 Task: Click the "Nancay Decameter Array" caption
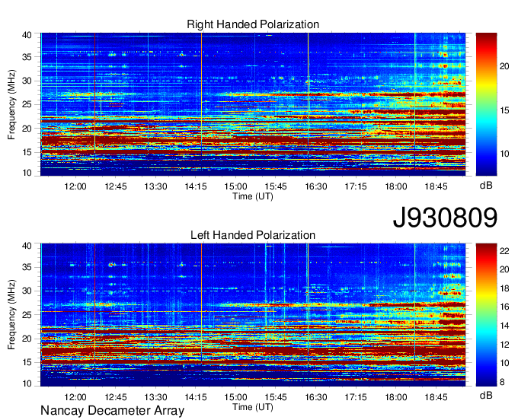(112, 410)
